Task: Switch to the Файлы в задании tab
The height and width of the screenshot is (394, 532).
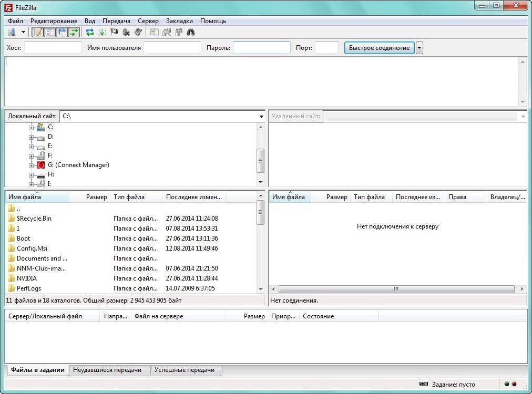Action: click(38, 370)
